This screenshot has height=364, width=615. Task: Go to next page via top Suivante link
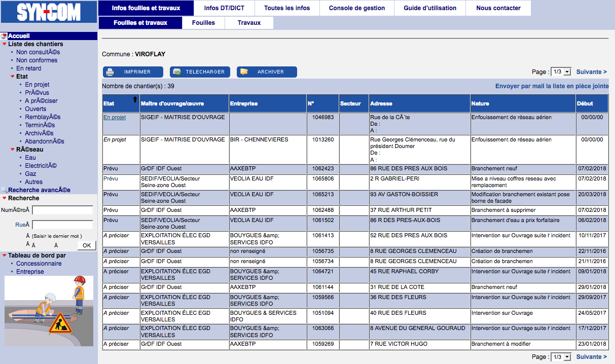tap(592, 72)
